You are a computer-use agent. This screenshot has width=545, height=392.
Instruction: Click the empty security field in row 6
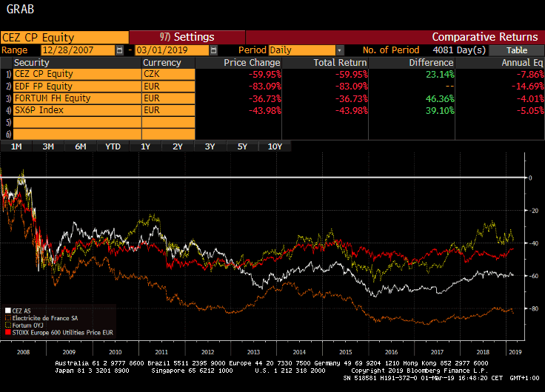(x=77, y=134)
